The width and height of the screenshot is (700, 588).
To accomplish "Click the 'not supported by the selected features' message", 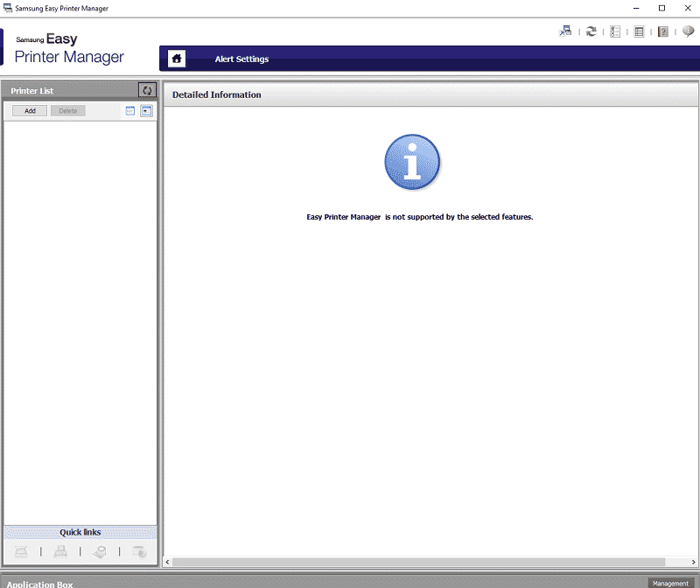I will [x=420, y=217].
